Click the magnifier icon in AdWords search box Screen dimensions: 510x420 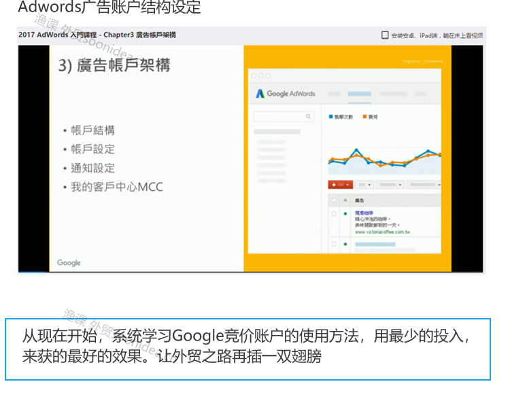(x=308, y=116)
